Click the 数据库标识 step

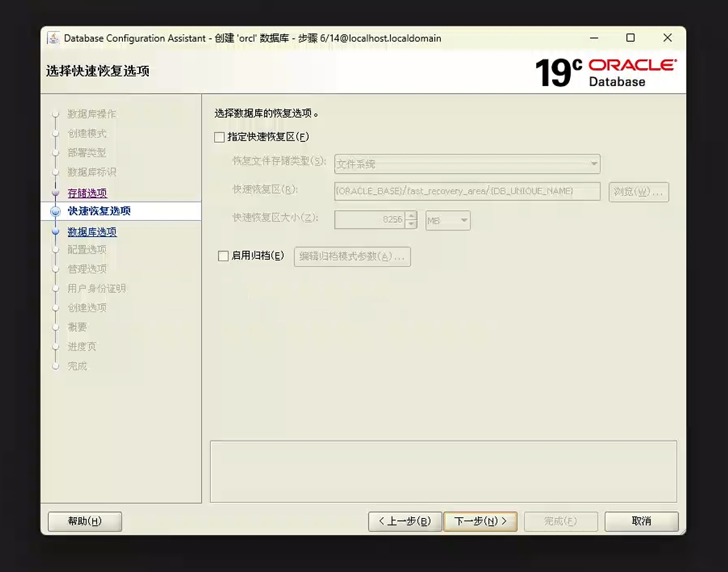click(92, 172)
